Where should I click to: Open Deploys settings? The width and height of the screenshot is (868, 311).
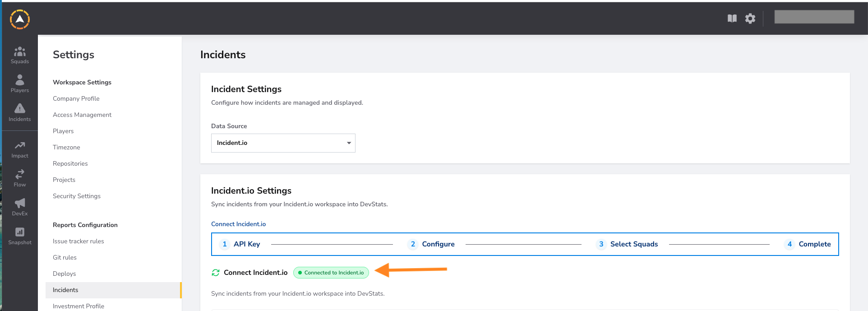tap(65, 274)
